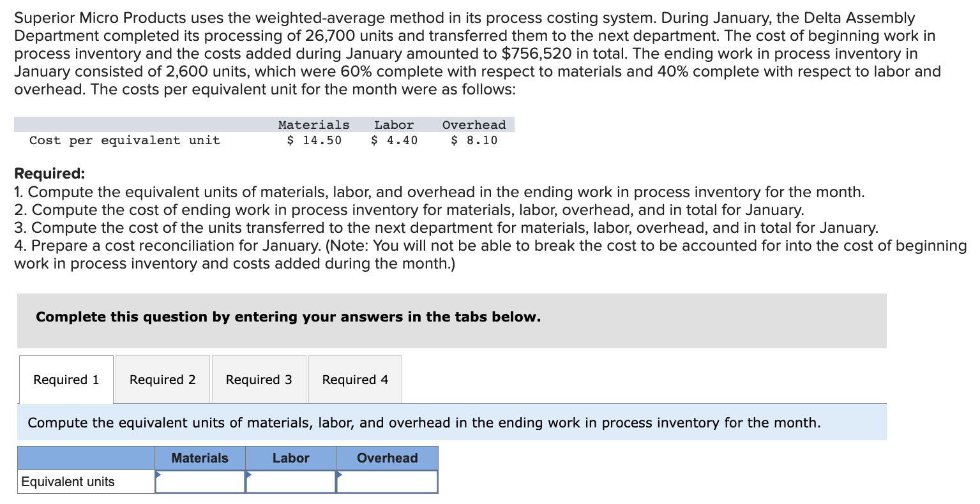The image size is (980, 504).
Task: Switch to the Required 2 tab
Action: (x=162, y=379)
